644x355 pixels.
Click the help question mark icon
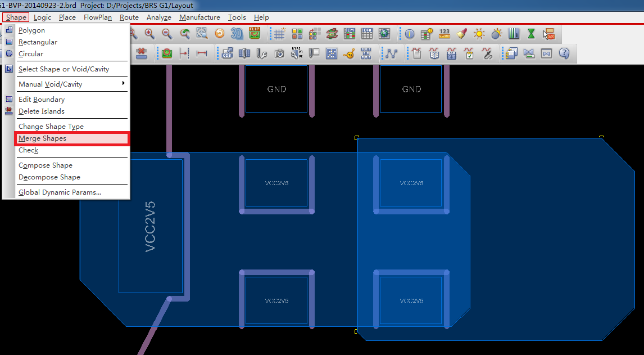[x=564, y=53]
